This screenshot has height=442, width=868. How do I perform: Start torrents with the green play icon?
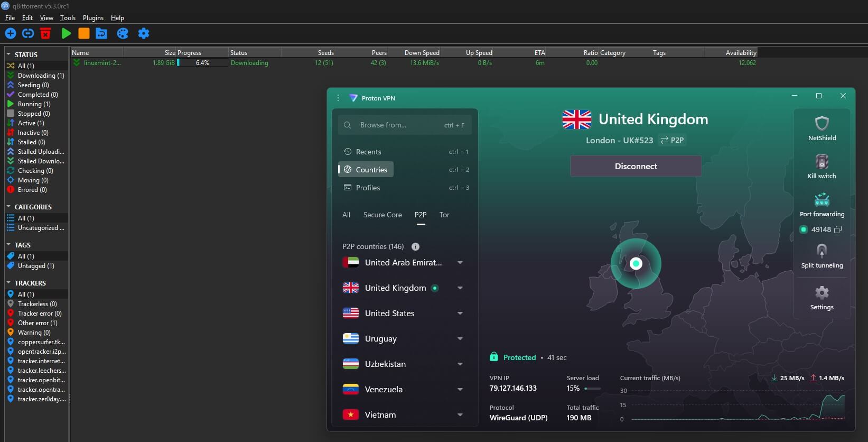pyautogui.click(x=66, y=34)
